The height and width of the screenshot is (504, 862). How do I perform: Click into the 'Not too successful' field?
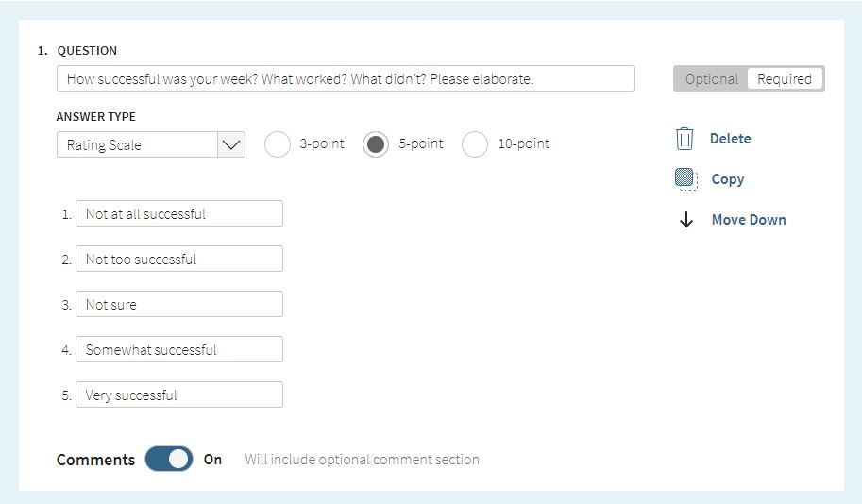(x=178, y=260)
